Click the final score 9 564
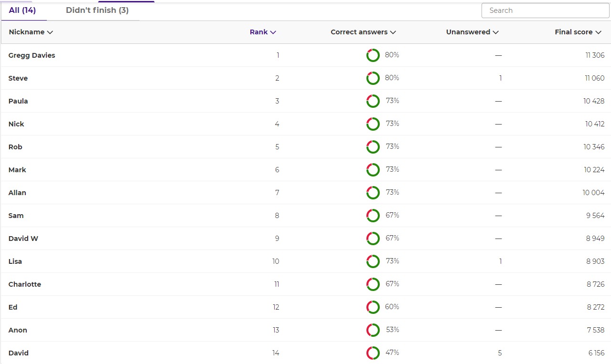 point(595,216)
